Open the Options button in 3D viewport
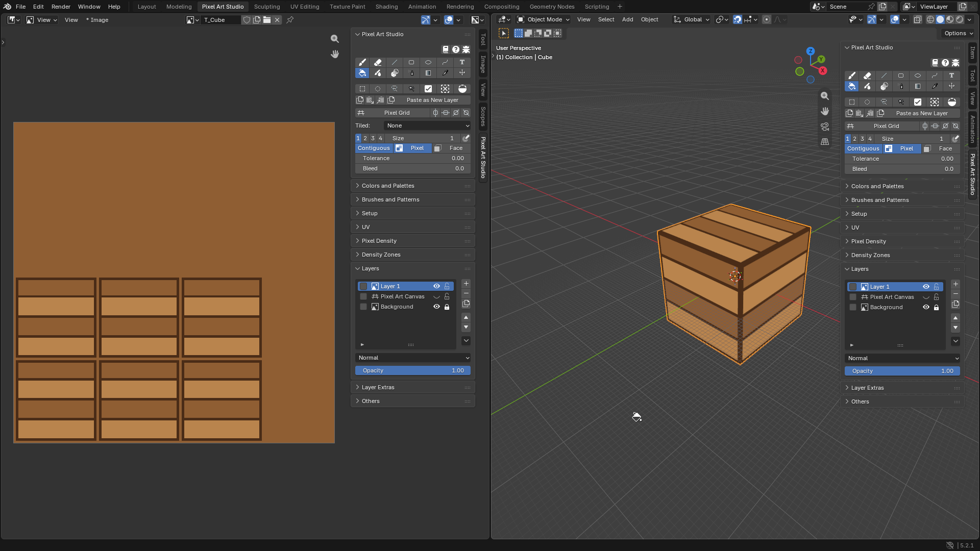980x551 pixels. point(958,33)
